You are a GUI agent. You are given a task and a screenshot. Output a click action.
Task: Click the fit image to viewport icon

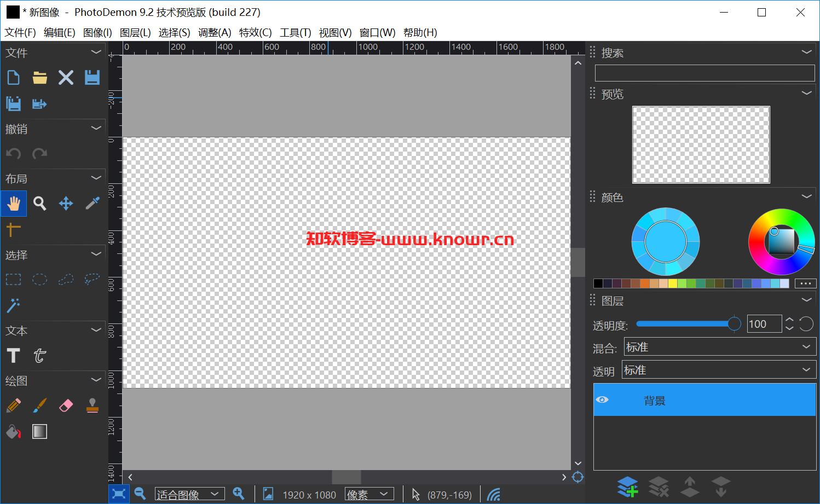[119, 494]
